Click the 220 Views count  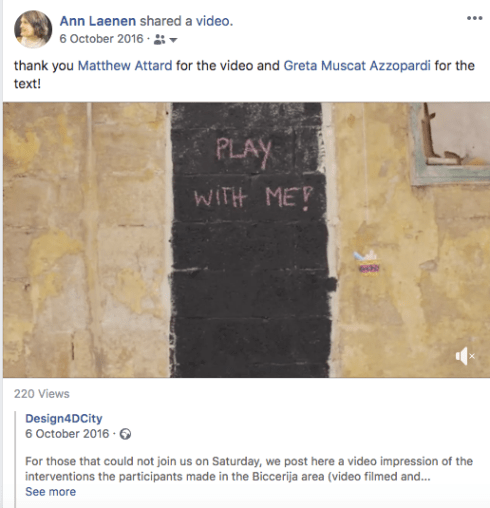pyautogui.click(x=42, y=394)
